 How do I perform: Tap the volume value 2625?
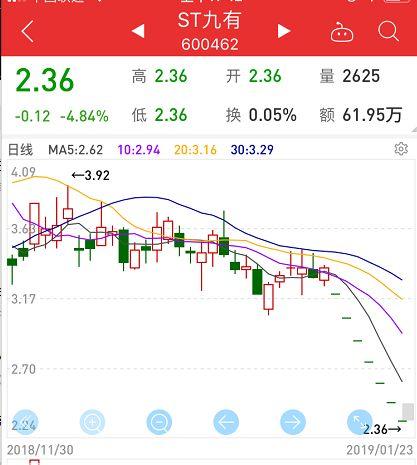pos(361,76)
